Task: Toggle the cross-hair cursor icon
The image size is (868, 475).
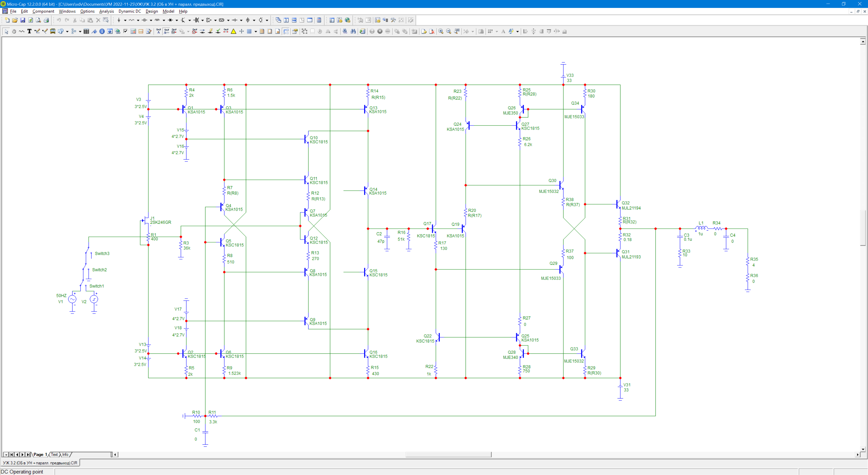Action: coord(242,31)
